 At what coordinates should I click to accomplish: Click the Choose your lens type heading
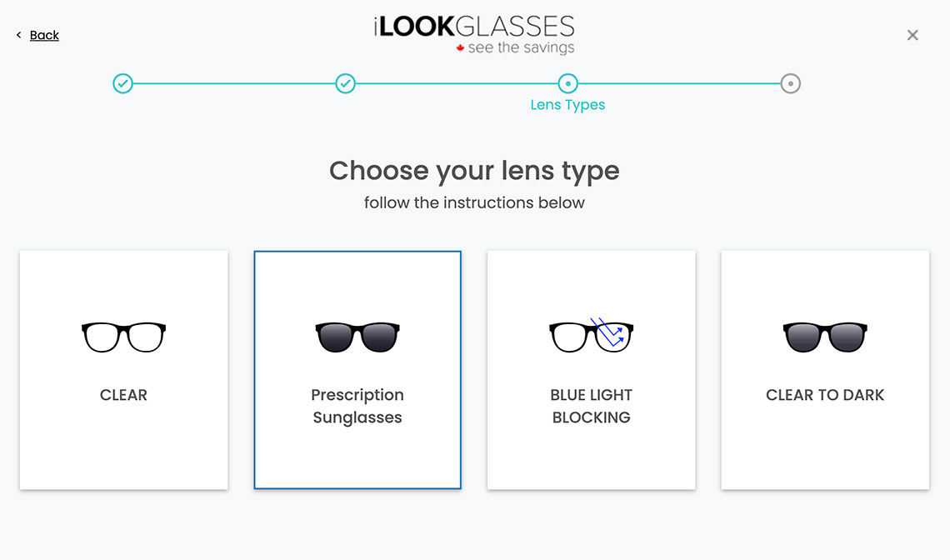(474, 171)
